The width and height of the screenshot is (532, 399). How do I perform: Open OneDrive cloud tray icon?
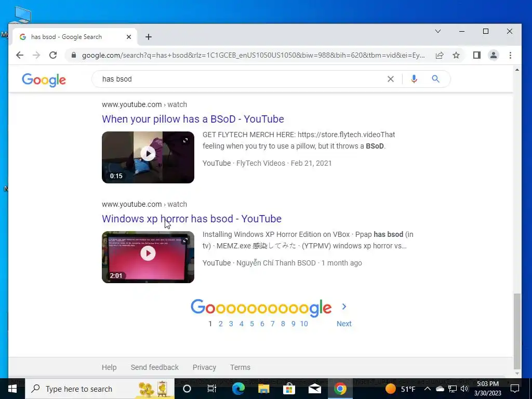click(440, 389)
